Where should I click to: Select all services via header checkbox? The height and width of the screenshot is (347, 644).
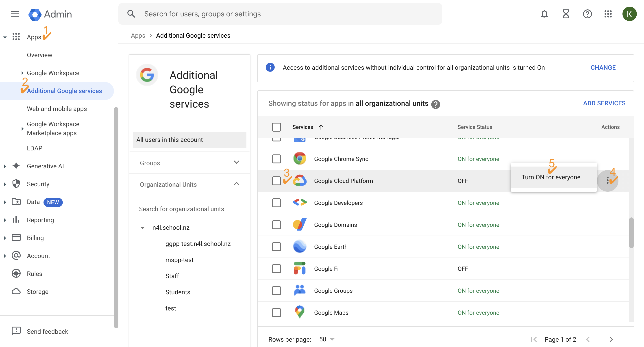[276, 127]
